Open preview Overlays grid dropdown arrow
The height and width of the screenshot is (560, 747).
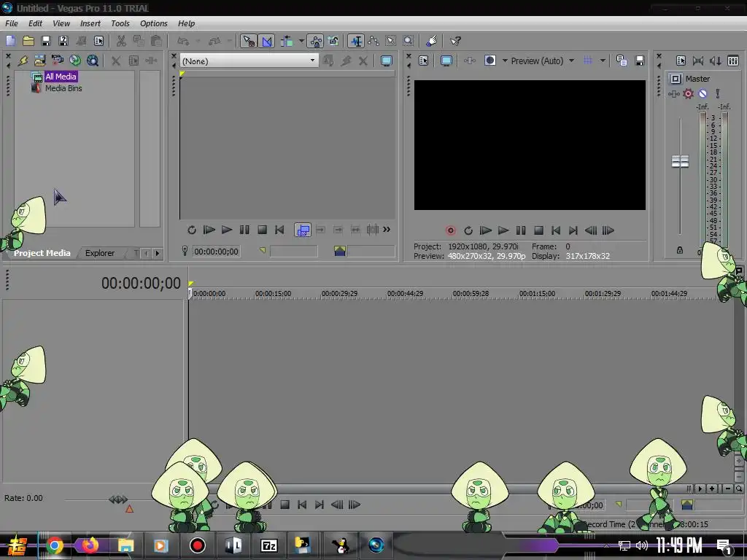click(x=603, y=61)
